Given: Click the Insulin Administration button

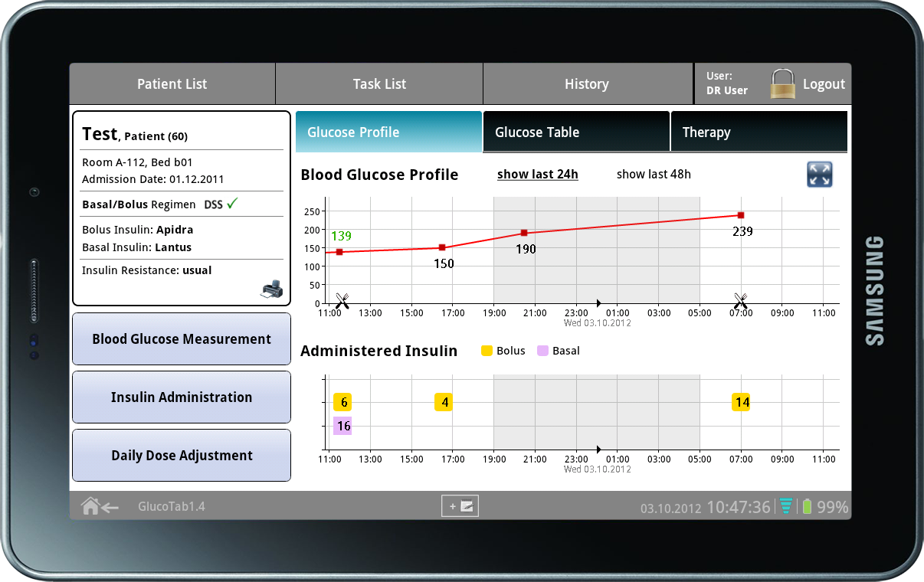Looking at the screenshot, I should pos(182,397).
